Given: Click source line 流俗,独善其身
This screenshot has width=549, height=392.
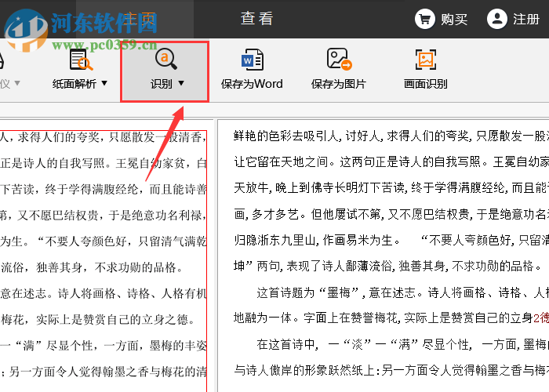Looking at the screenshot, I should point(92,267).
